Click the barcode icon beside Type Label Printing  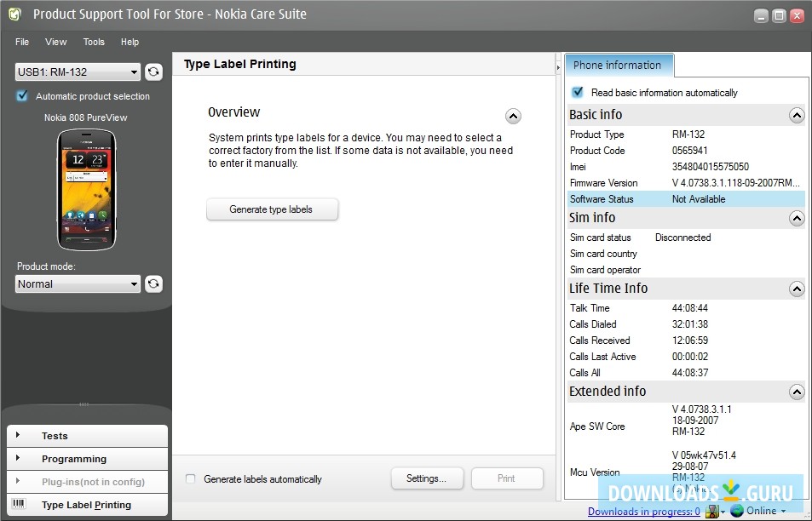coord(19,504)
